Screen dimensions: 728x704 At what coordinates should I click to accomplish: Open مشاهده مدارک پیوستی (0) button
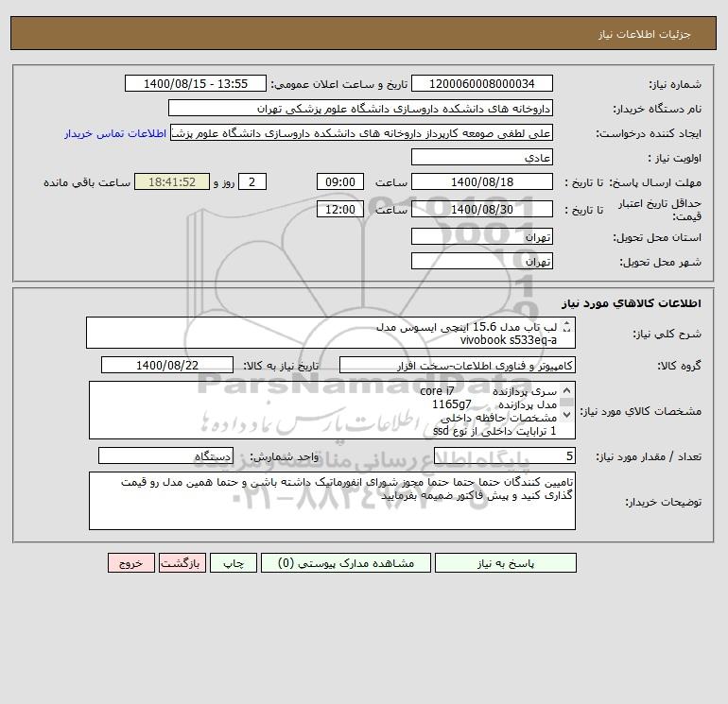point(346,563)
